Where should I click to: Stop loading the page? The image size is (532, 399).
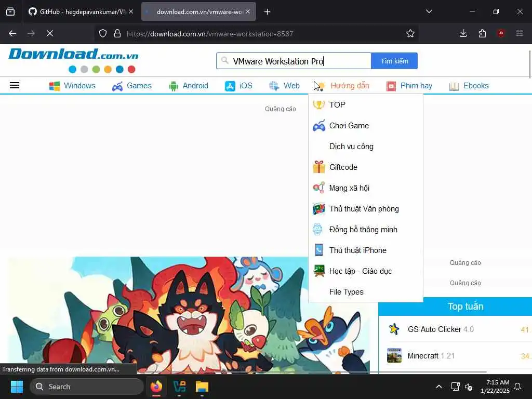[50, 33]
